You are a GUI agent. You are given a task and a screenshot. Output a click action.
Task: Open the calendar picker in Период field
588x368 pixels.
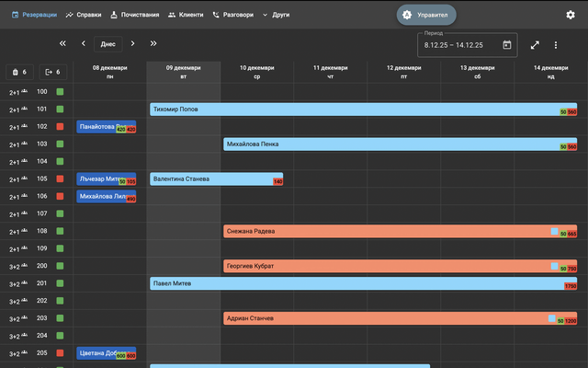click(x=507, y=44)
